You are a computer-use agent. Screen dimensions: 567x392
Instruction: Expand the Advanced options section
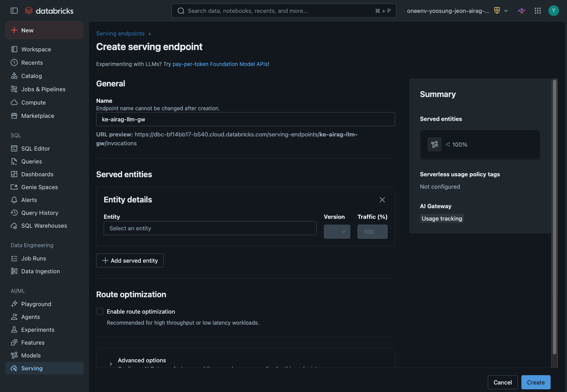click(x=111, y=364)
